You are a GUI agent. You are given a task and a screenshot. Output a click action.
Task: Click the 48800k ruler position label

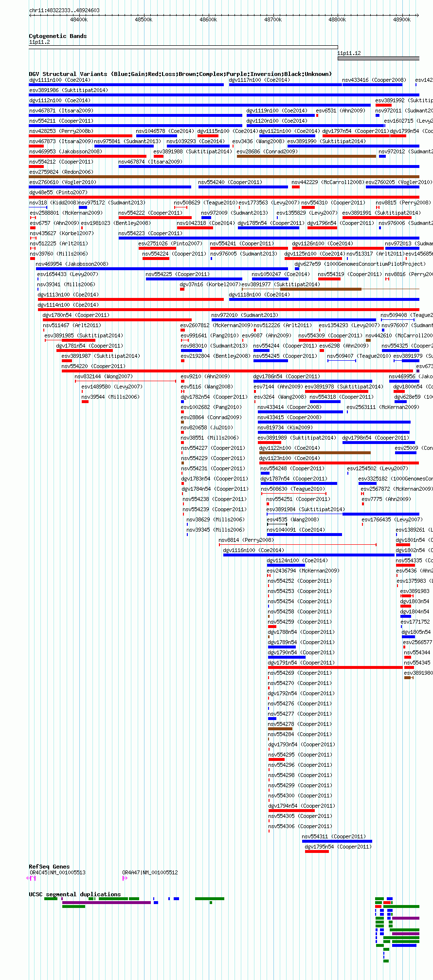(337, 19)
